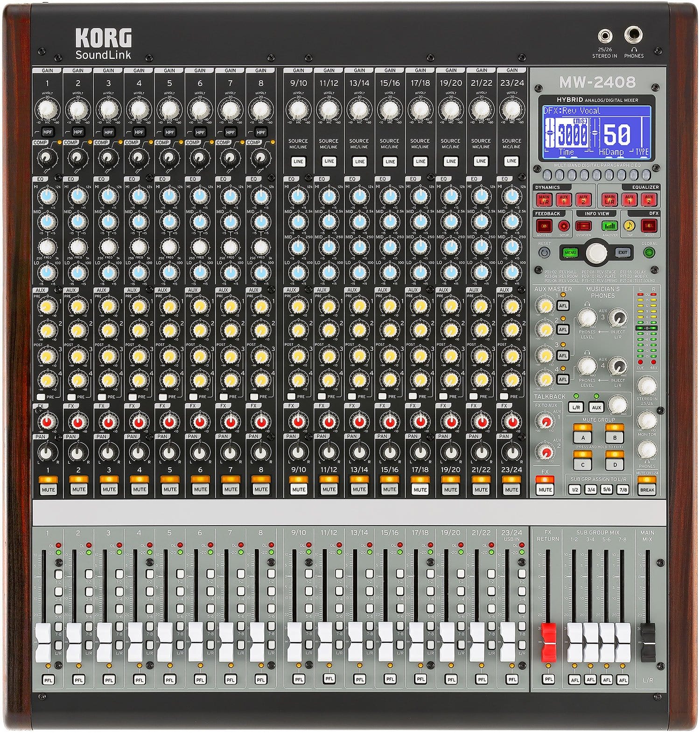
Task: Click the FX TO AUX 1 red knob
Action: tap(545, 422)
